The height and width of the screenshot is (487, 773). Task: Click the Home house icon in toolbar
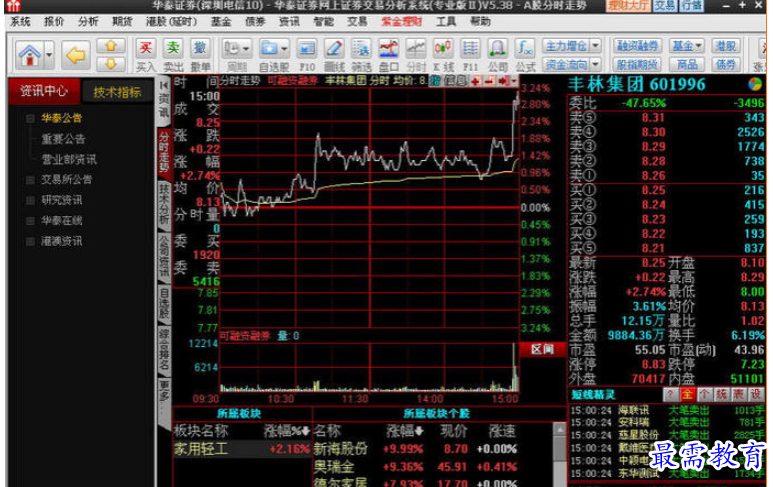[30, 54]
